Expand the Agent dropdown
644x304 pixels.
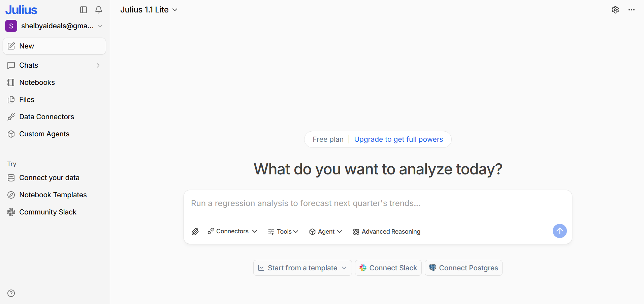click(325, 231)
